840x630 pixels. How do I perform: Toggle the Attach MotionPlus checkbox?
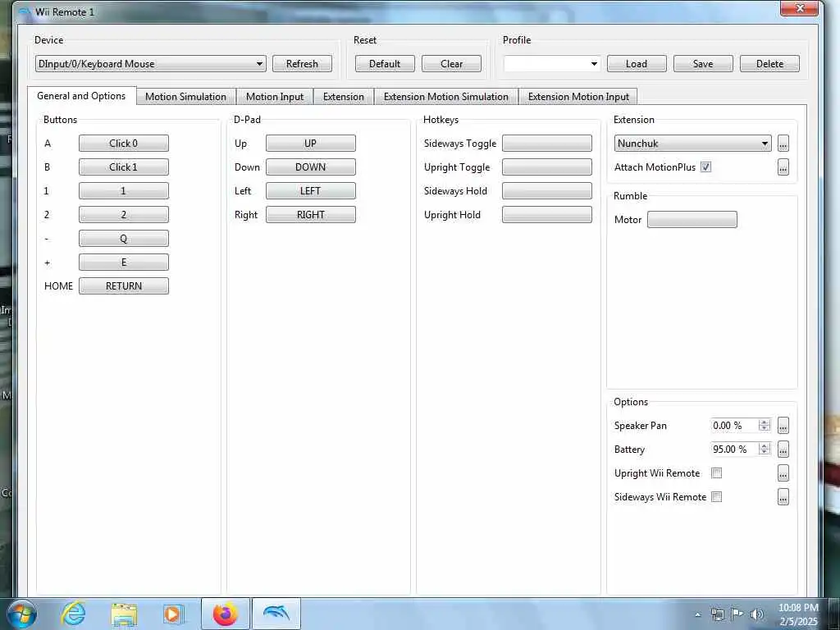(x=706, y=167)
